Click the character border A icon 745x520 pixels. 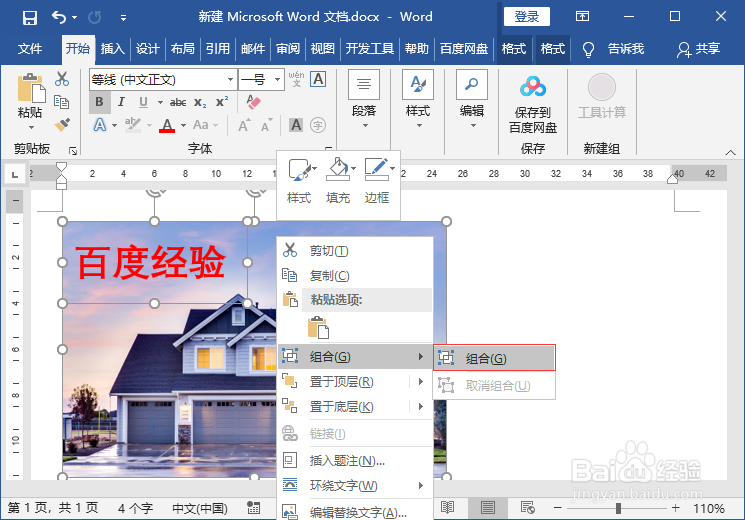coord(318,79)
